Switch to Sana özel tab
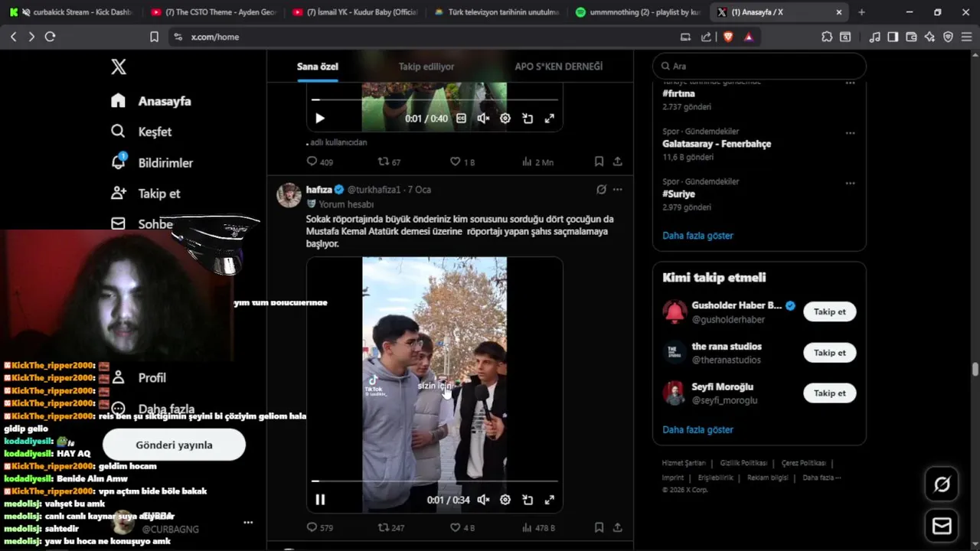This screenshot has width=980, height=551. pos(318,67)
